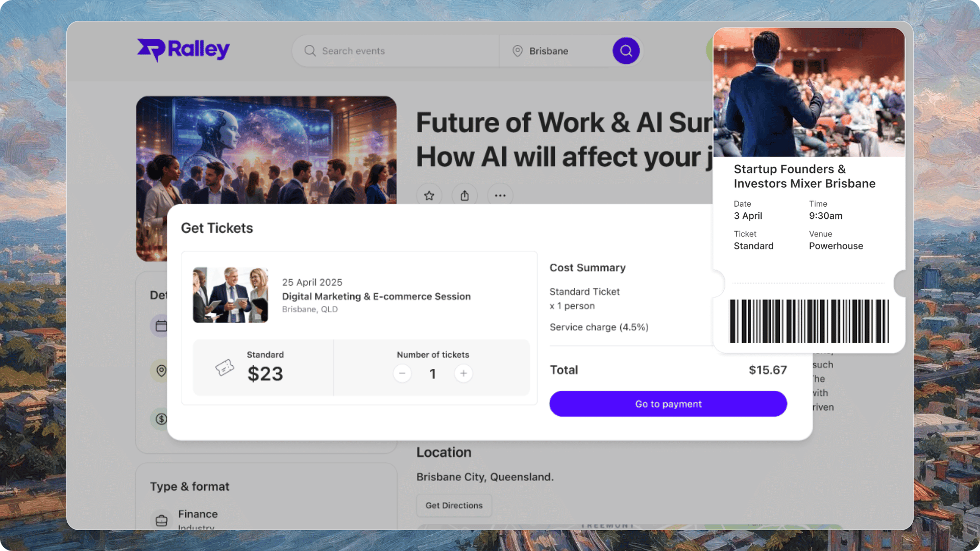Screen dimensions: 980x551
Task: Click Go to payment button
Action: coord(668,404)
